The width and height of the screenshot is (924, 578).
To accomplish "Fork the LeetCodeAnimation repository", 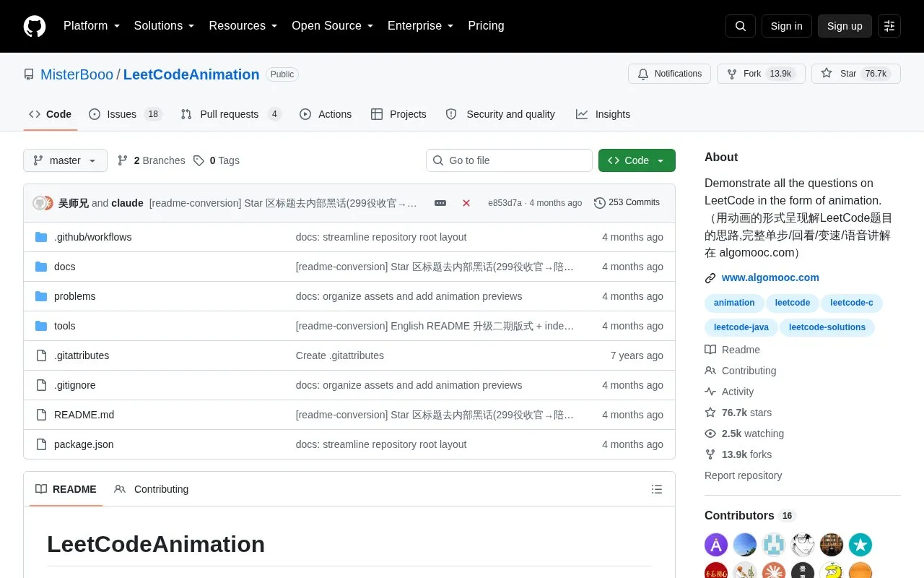I will point(761,74).
